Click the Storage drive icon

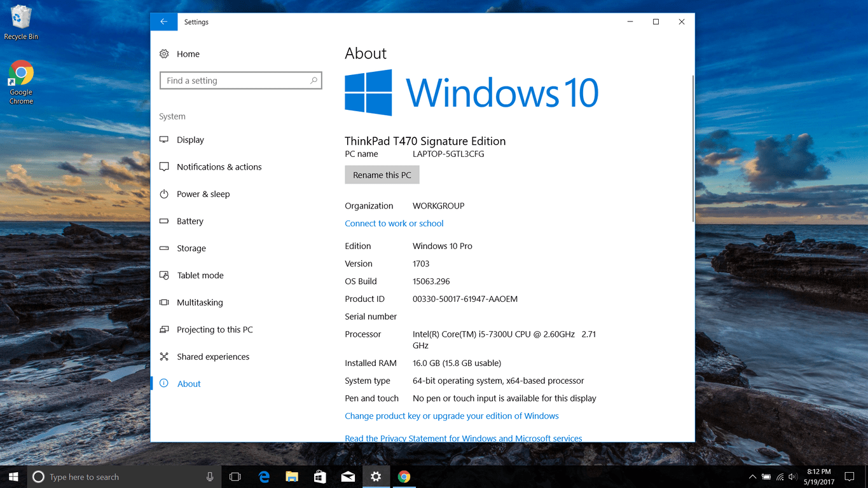click(164, 248)
